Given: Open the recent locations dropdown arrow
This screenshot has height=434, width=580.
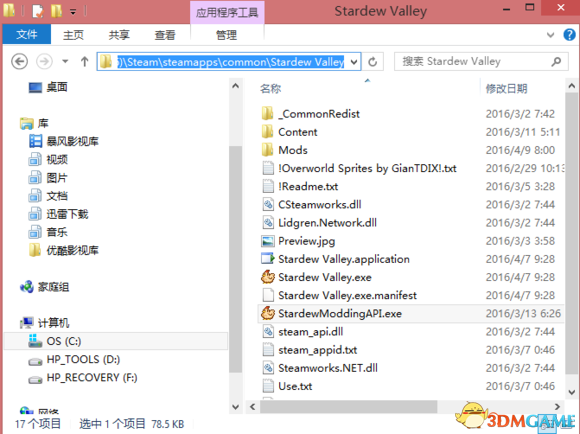Looking at the screenshot, I should click(x=65, y=61).
